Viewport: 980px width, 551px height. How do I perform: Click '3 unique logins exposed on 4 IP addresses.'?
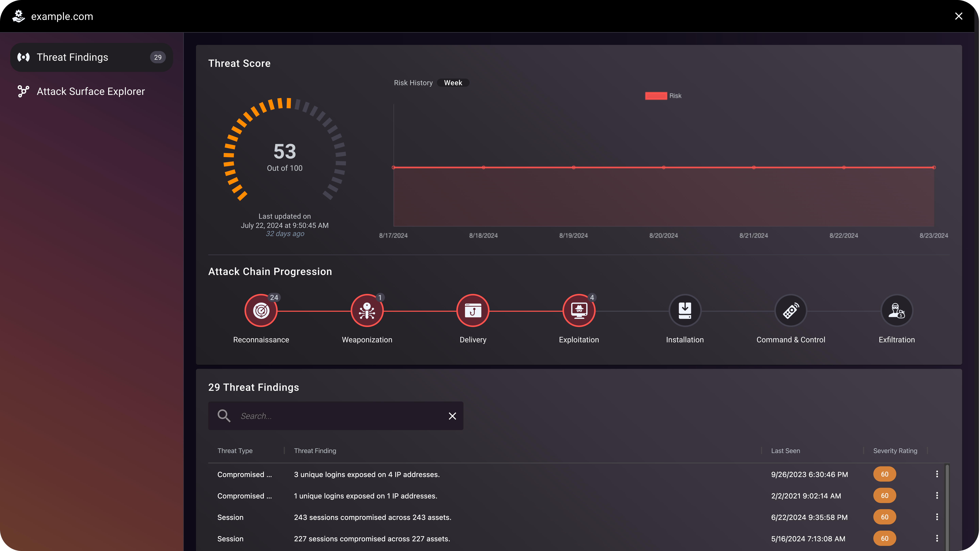click(367, 475)
